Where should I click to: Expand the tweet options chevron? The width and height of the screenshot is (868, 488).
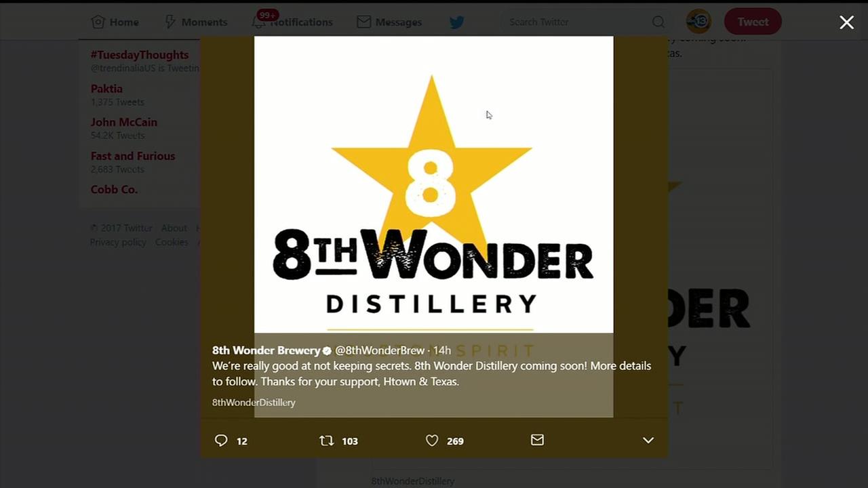[648, 441]
